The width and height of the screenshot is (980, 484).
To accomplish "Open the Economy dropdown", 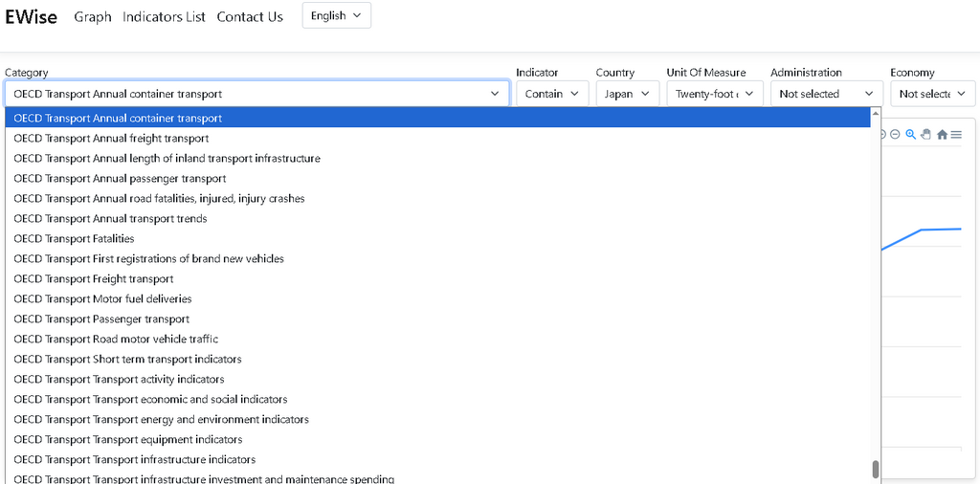I will coord(932,94).
